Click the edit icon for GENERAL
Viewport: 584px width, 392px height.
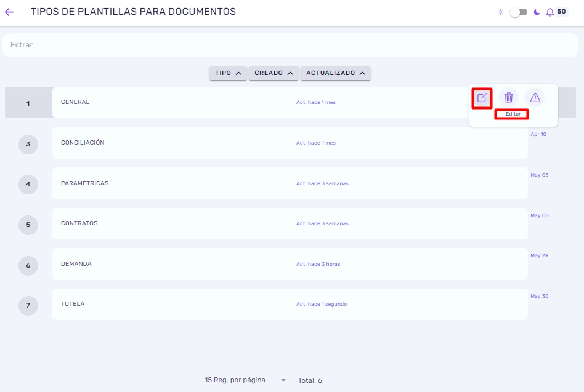482,98
